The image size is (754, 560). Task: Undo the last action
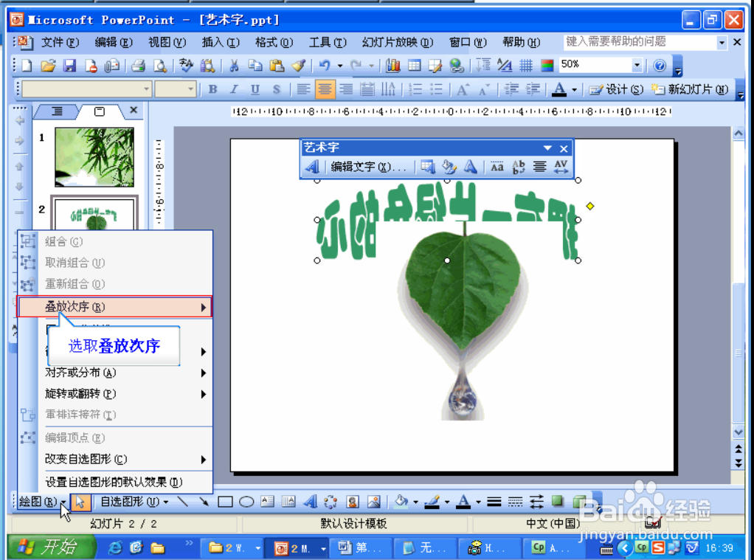click(x=325, y=66)
